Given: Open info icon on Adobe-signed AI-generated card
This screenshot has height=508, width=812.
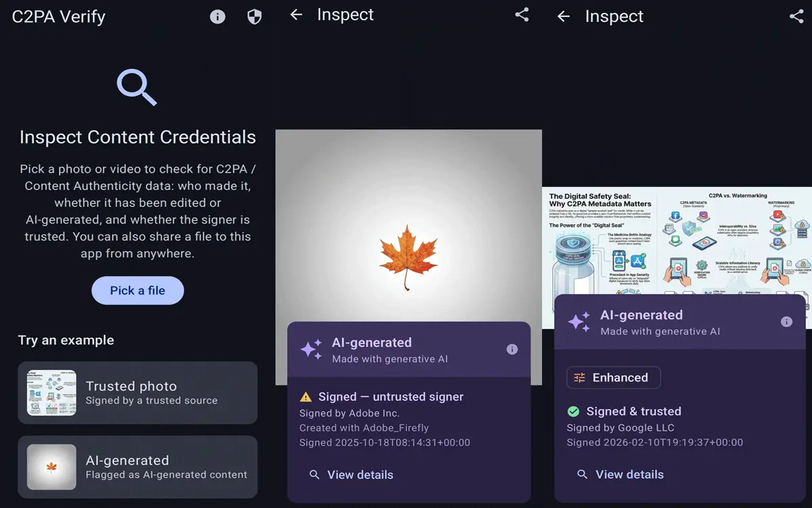Looking at the screenshot, I should (512, 350).
